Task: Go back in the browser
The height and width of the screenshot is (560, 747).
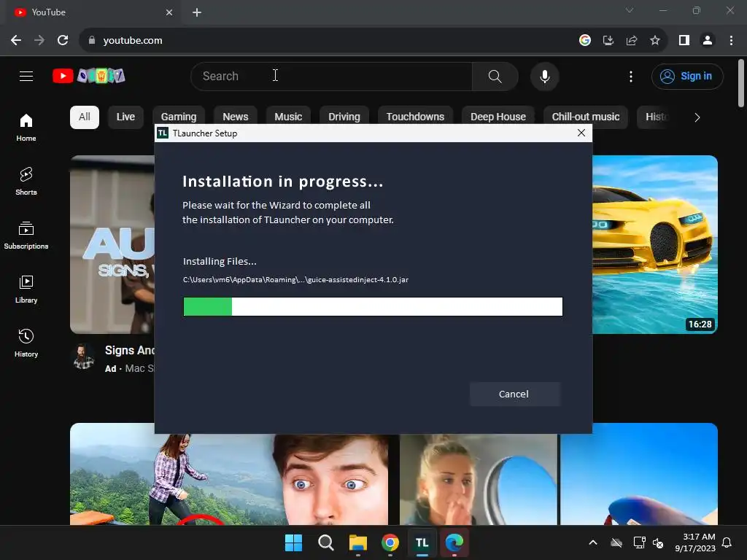Action: (x=16, y=41)
